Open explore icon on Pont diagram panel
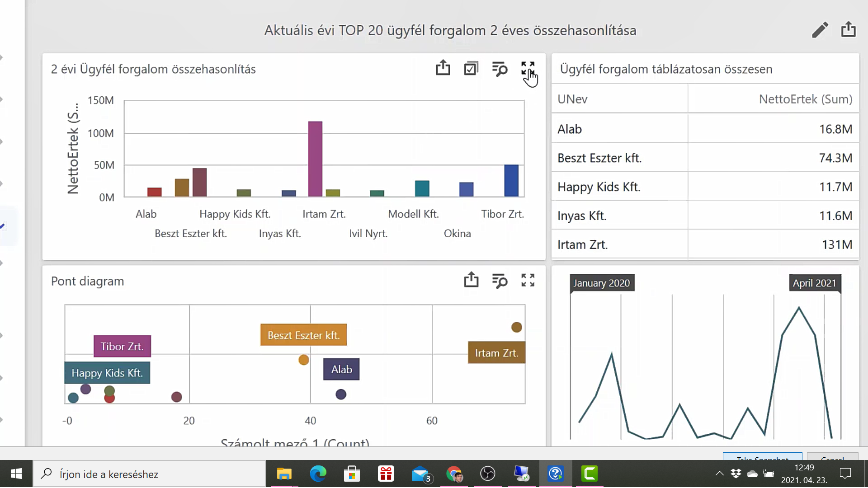Screen dimensions: 868x488 [x=500, y=281]
